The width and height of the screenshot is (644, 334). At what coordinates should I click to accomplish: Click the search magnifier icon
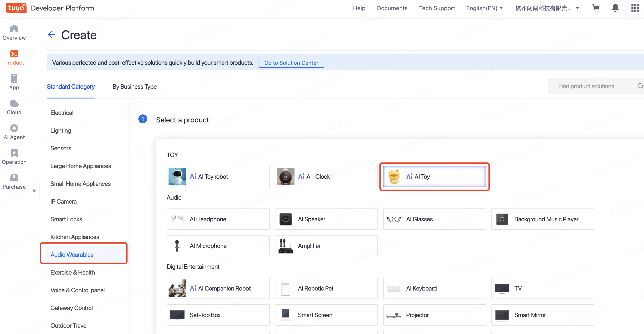[640, 86]
